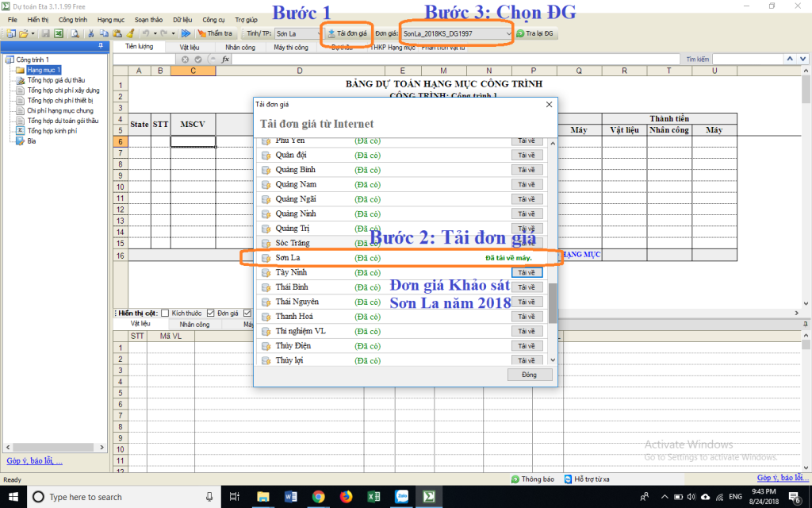Click the print preview toolbar icon

click(75, 33)
